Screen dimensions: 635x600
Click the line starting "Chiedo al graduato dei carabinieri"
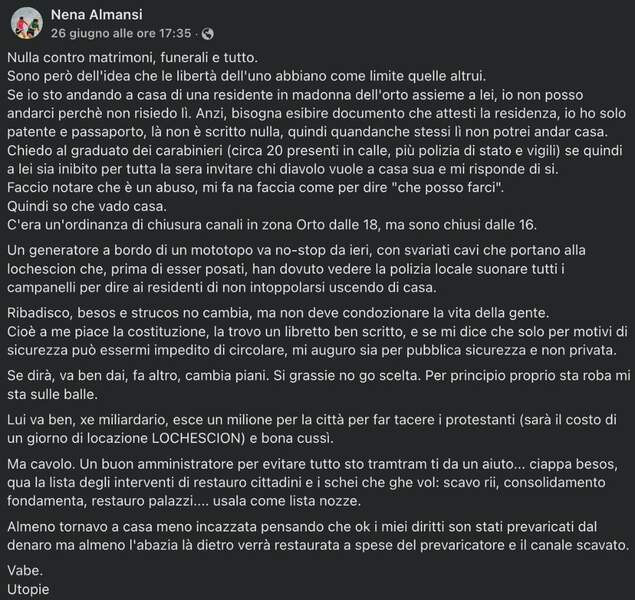click(300, 150)
